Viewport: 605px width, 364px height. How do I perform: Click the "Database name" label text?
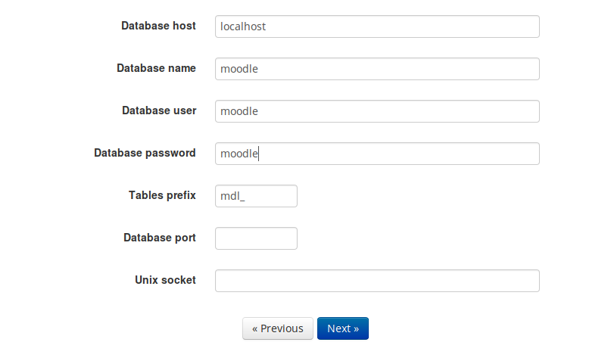point(156,68)
